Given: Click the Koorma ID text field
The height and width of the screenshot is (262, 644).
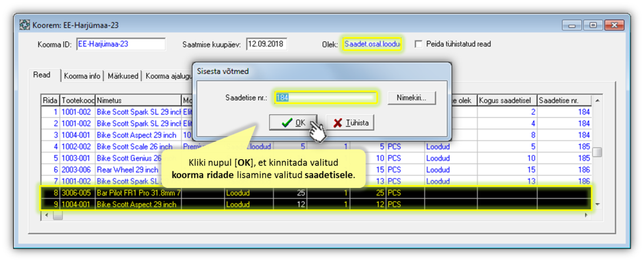Looking at the screenshot, I should pos(120,44).
